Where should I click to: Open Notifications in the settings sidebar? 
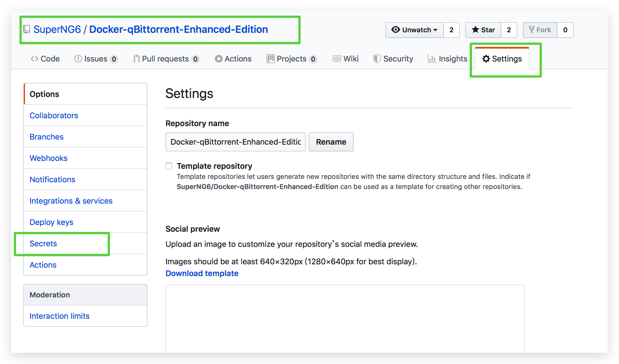click(85, 179)
